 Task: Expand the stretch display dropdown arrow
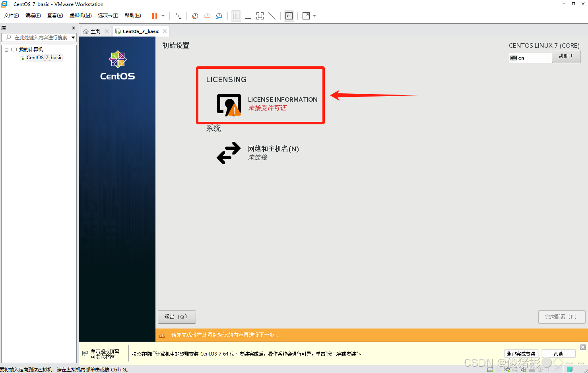(x=314, y=16)
